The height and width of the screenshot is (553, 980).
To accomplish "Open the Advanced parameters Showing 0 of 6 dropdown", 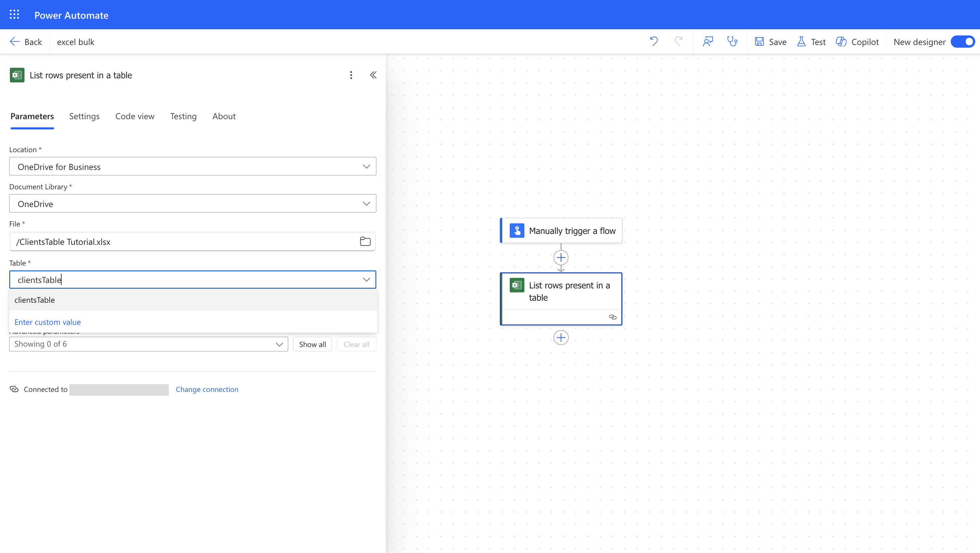I will pyautogui.click(x=148, y=344).
